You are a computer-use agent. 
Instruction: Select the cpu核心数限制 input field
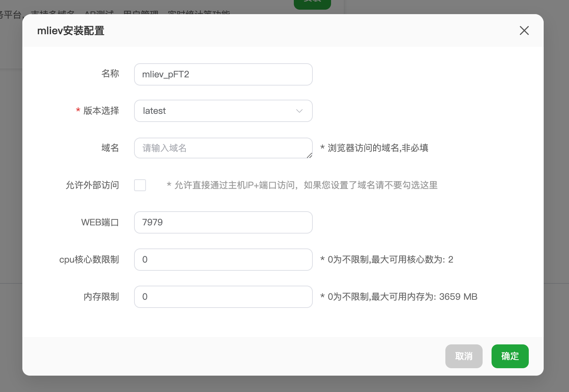tap(223, 260)
